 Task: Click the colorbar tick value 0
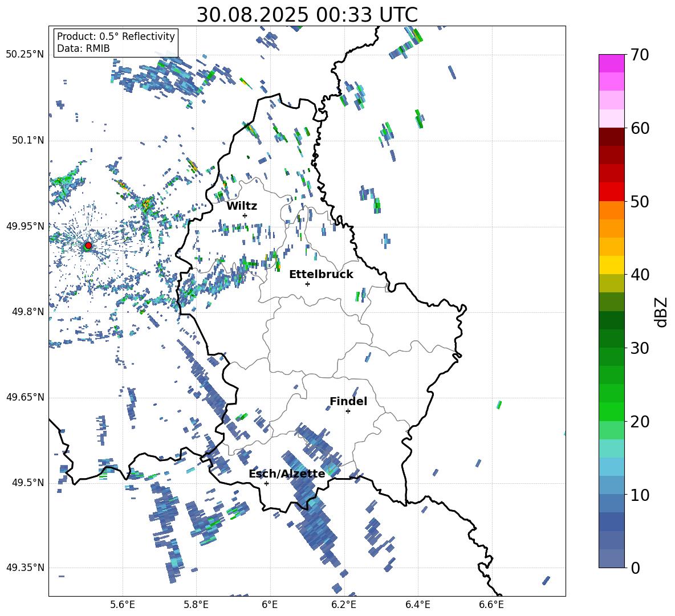click(636, 568)
